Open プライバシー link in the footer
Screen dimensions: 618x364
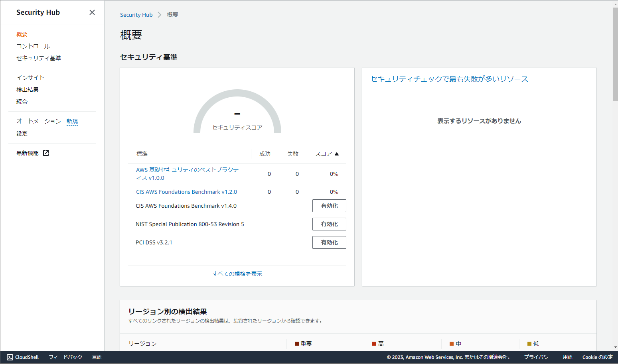pyautogui.click(x=538, y=357)
